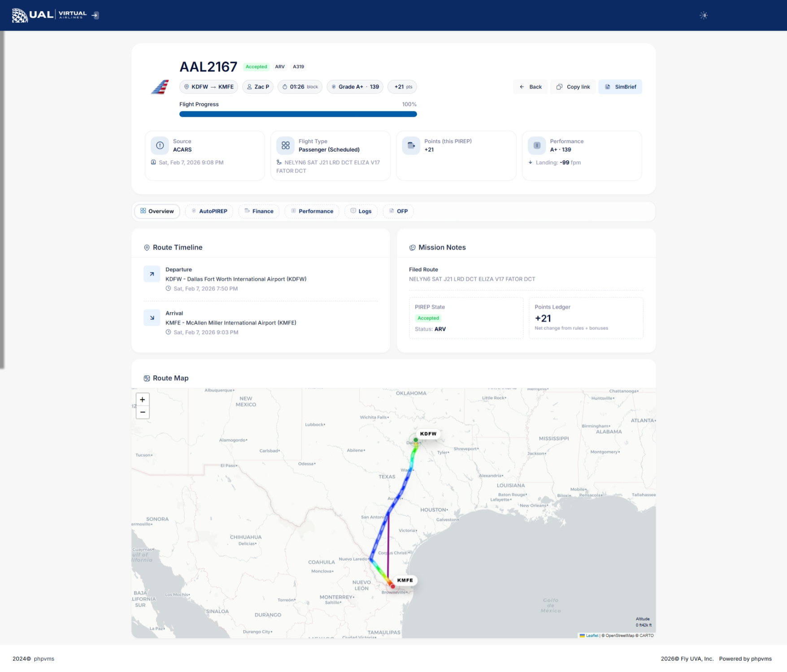Toggle the light/dark theme sun icon
The width and height of the screenshot is (787, 672).
704,16
